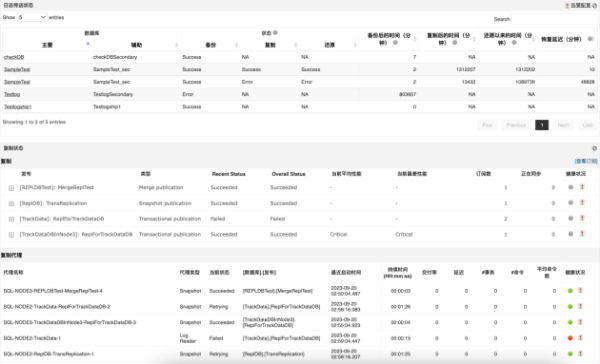Click red health indicator for SQL-NODE2-TrackData-1 agent
Screen dimensions: 600x364
[570, 338]
